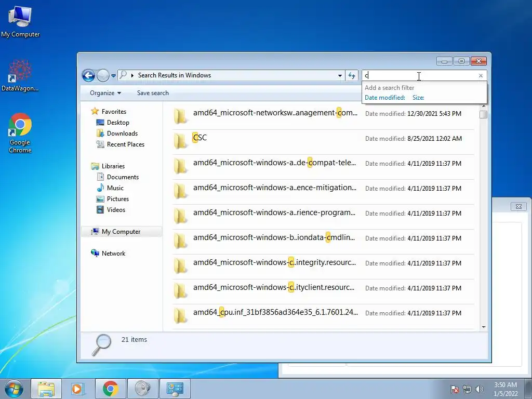Select amd64_microsoft-windows-a..ence-mitigation folder
Screen dimensions: 532x399
click(x=323, y=192)
